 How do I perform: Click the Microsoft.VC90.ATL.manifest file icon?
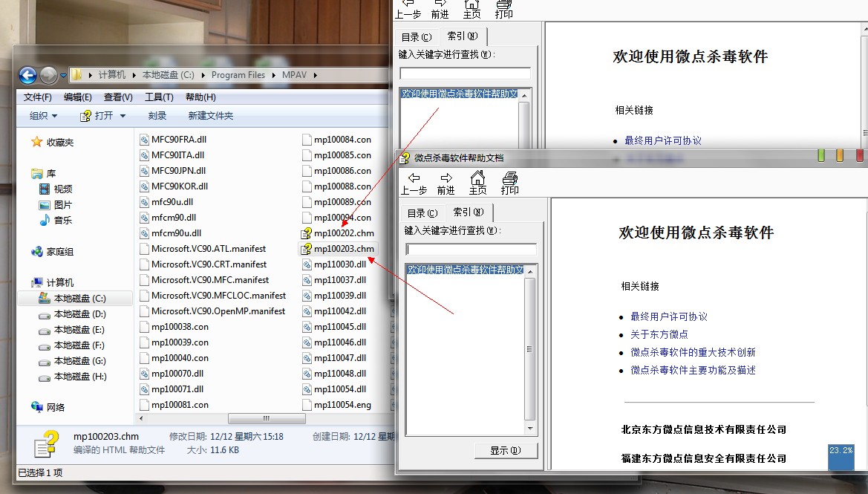coord(145,249)
